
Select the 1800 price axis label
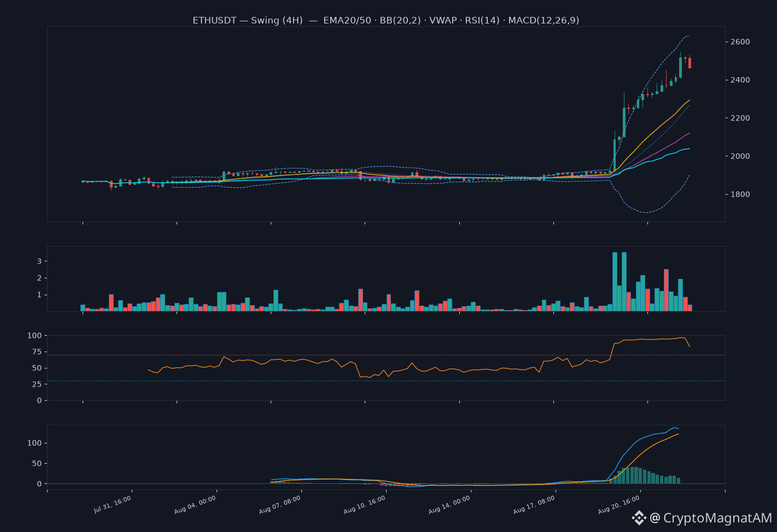pos(740,195)
